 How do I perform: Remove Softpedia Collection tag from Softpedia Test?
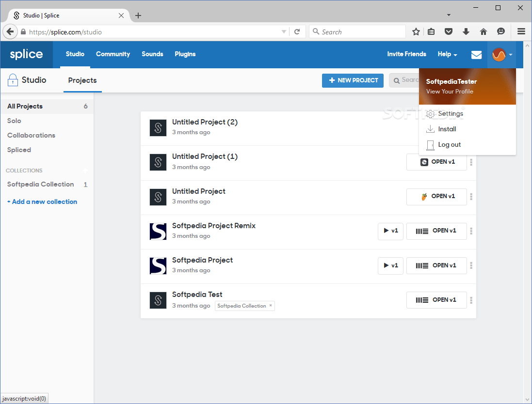coord(271,305)
